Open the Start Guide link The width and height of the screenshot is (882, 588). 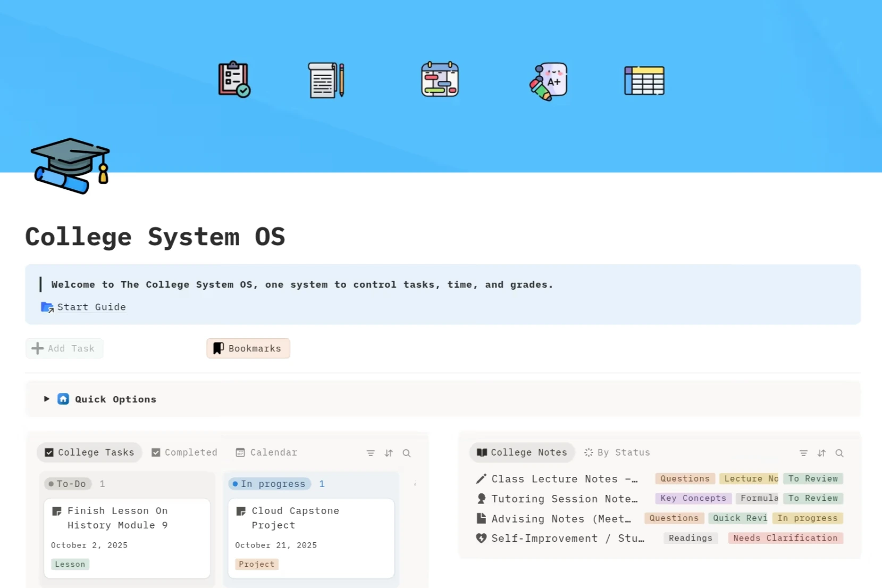[91, 307]
